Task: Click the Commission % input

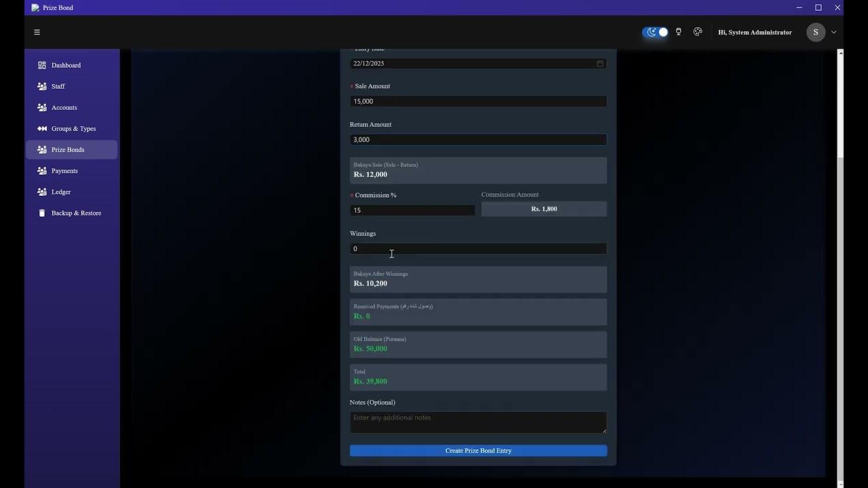Action: click(x=412, y=210)
